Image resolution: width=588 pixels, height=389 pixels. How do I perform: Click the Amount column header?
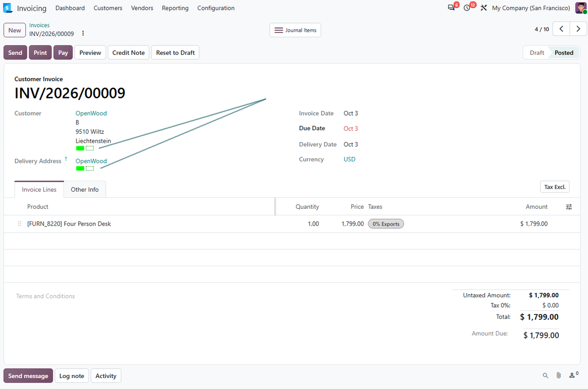(536, 207)
